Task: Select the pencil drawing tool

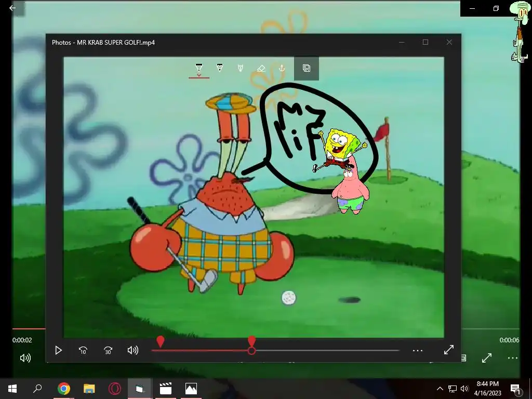Action: coord(220,68)
